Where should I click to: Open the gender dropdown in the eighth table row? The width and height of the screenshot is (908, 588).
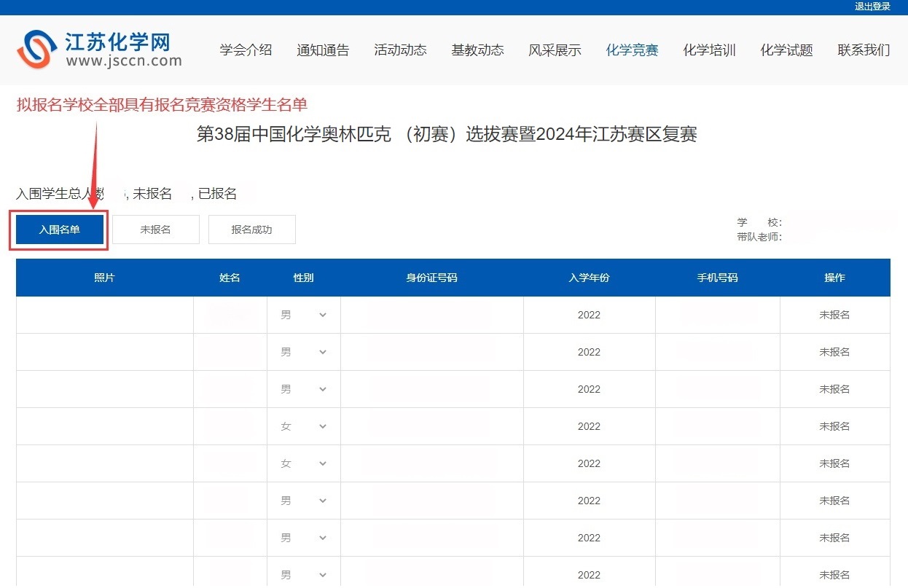pyautogui.click(x=304, y=575)
